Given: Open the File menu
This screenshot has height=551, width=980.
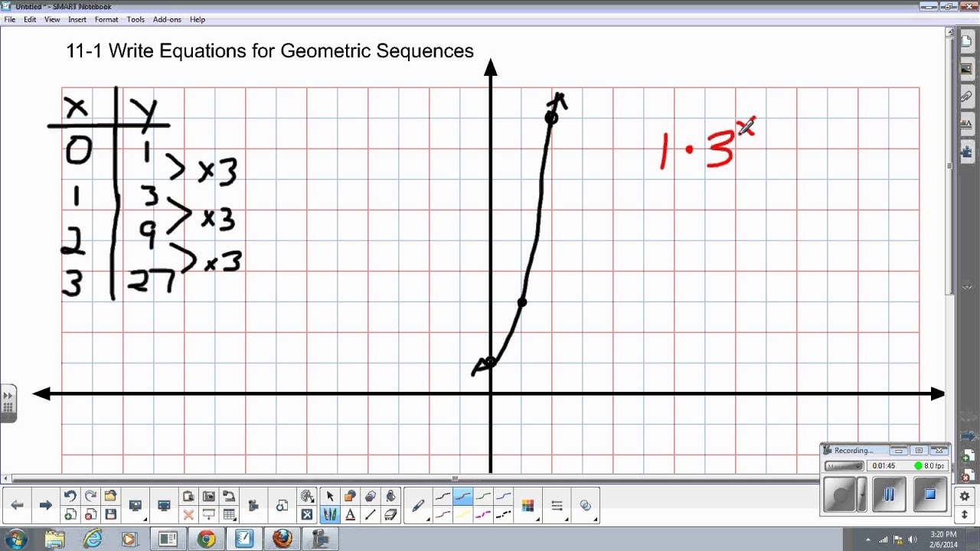Looking at the screenshot, I should (x=10, y=19).
